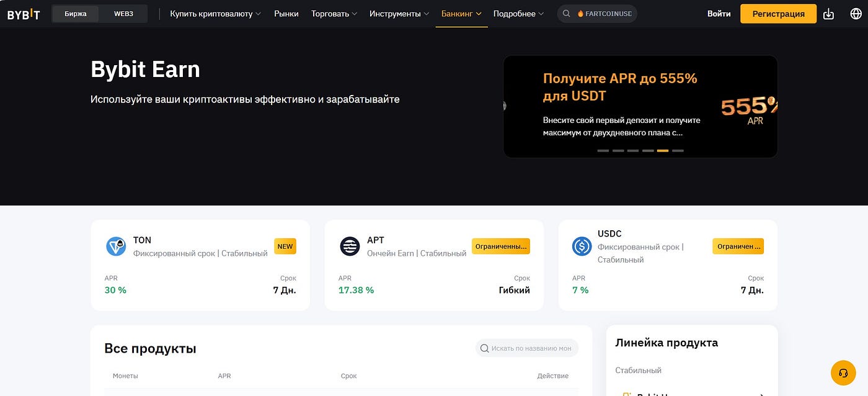This screenshot has height=396, width=868.
Task: Click the Линейка продукта heading
Action: pos(666,343)
